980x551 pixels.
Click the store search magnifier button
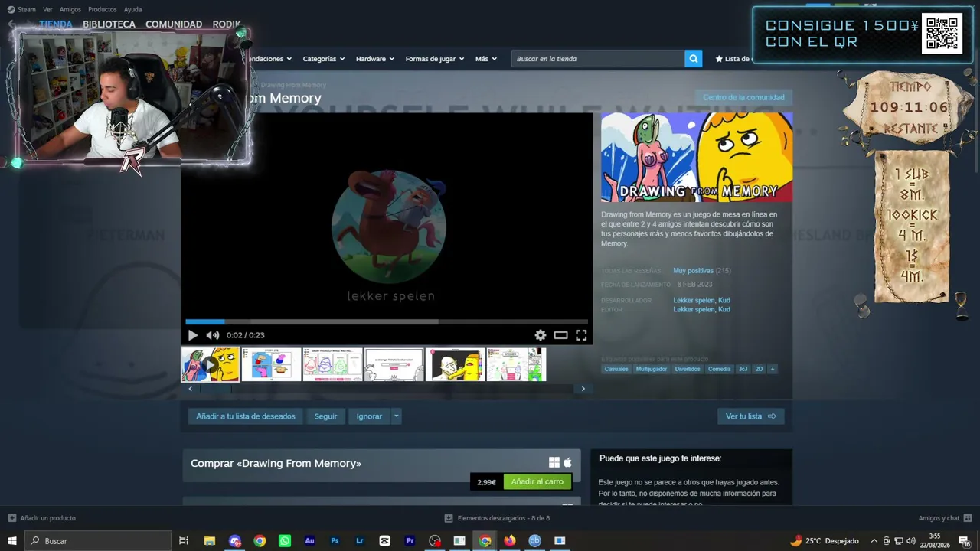pos(694,59)
